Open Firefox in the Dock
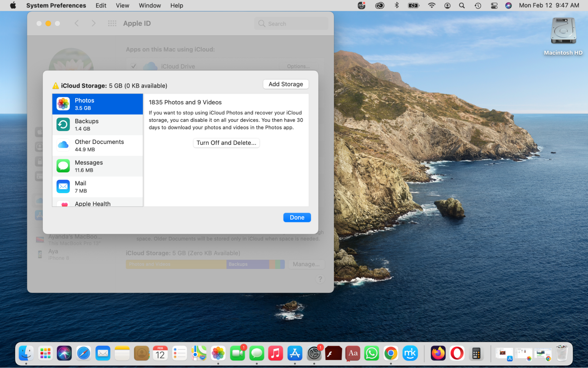The image size is (588, 368). click(438, 353)
